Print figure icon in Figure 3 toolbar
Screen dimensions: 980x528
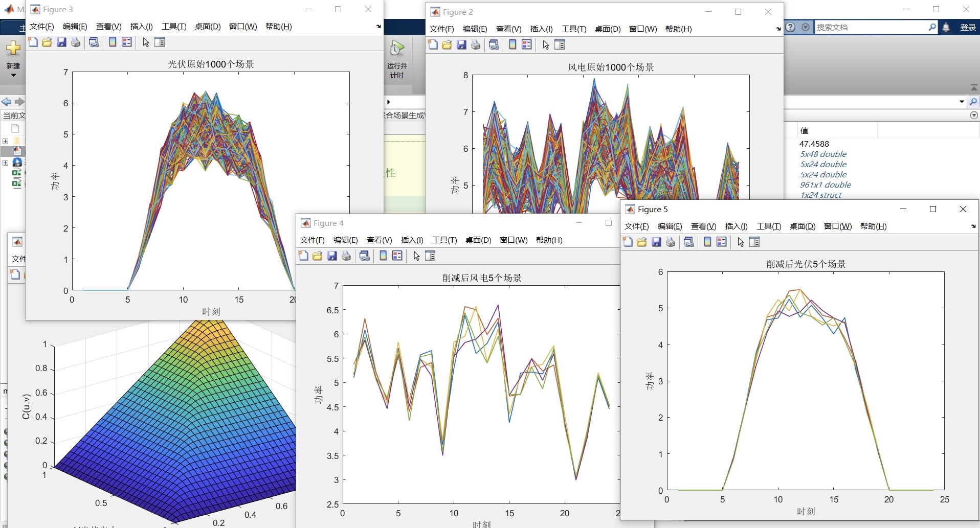76,42
